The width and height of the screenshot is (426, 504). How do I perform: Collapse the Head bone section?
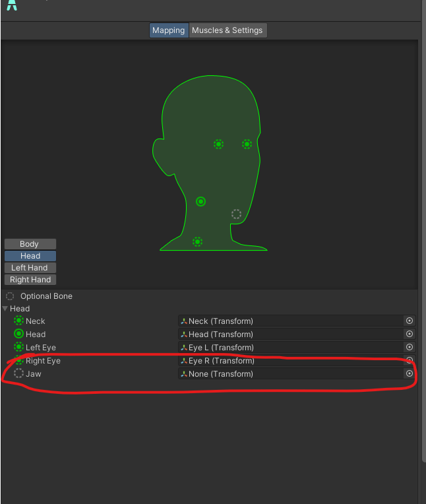5,309
